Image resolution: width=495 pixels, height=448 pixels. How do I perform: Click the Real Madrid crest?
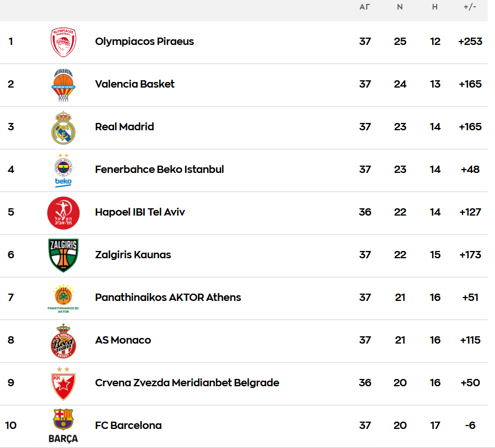[x=63, y=127]
